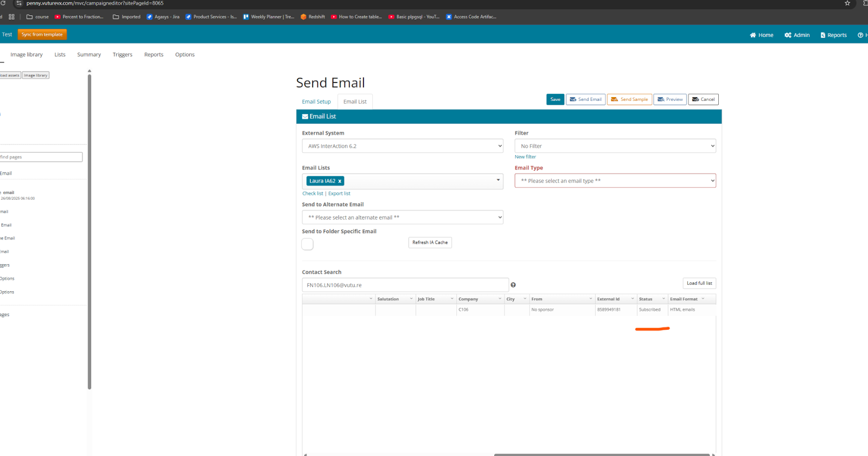
Task: Click the Home house icon
Action: [752, 35]
